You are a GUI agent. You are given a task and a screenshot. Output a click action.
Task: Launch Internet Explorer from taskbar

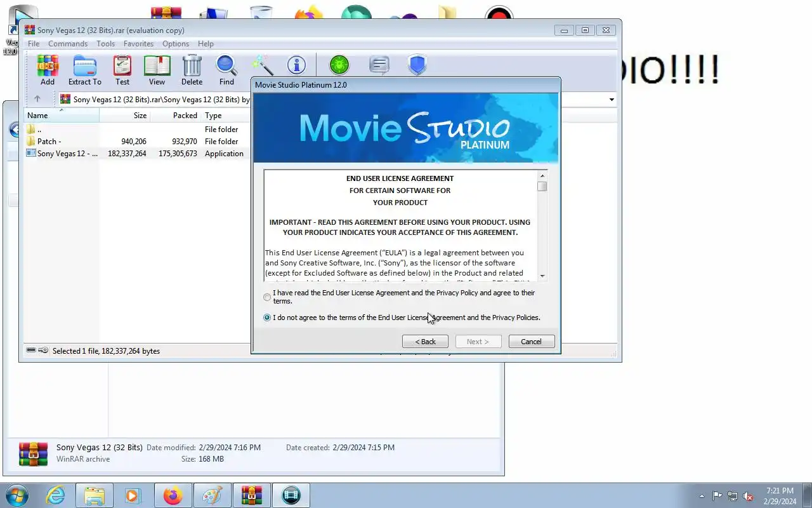click(56, 495)
